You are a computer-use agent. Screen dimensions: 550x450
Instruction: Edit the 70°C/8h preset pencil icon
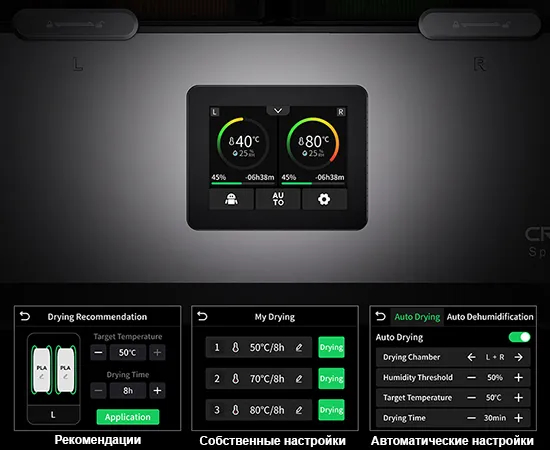pyautogui.click(x=299, y=379)
